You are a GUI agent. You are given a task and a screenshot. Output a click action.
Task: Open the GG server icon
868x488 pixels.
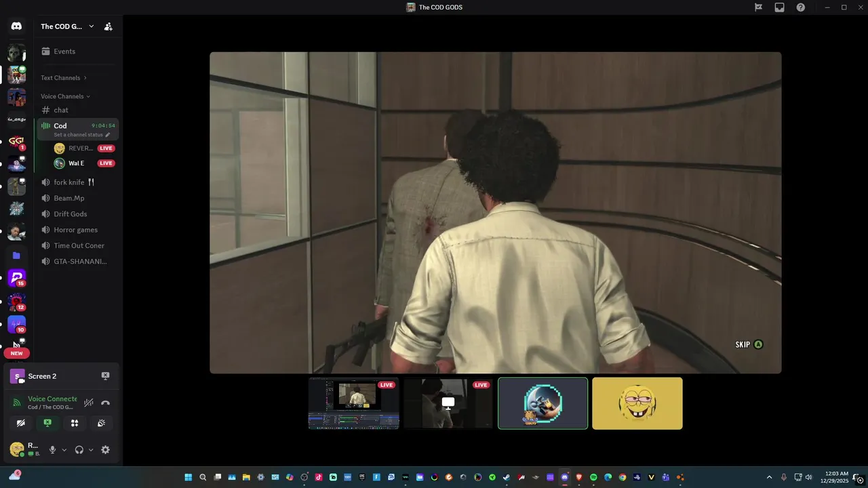click(16, 142)
